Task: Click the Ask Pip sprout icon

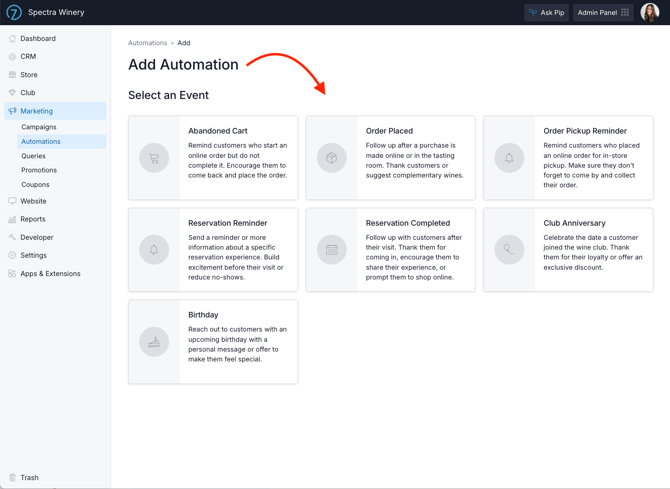Action: tap(533, 12)
